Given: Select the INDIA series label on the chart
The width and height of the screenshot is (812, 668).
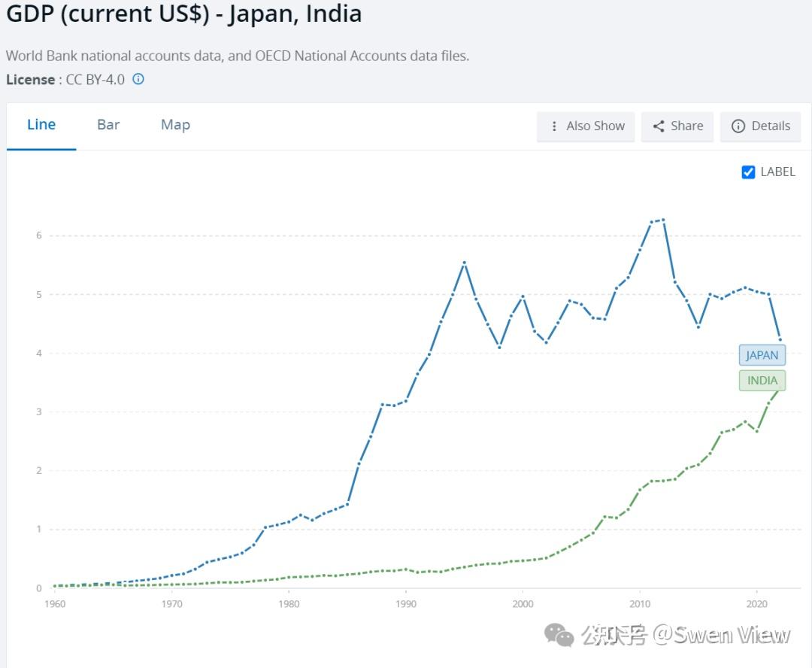Looking at the screenshot, I should point(762,380).
